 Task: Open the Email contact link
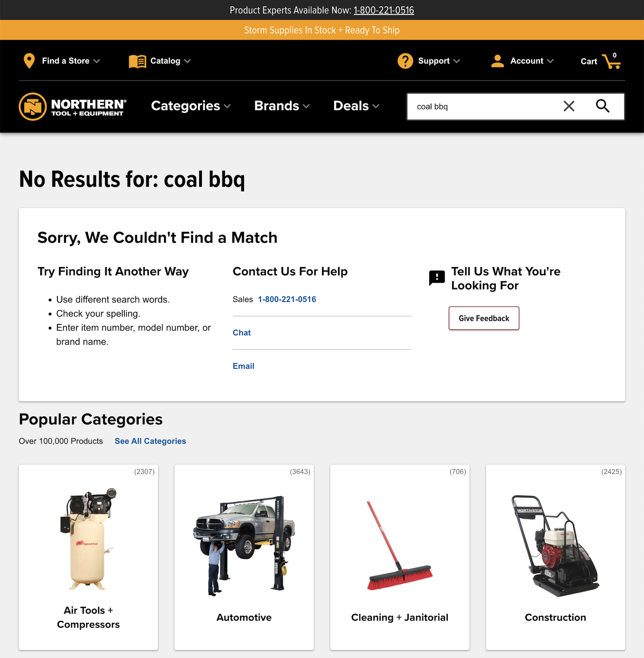point(243,366)
